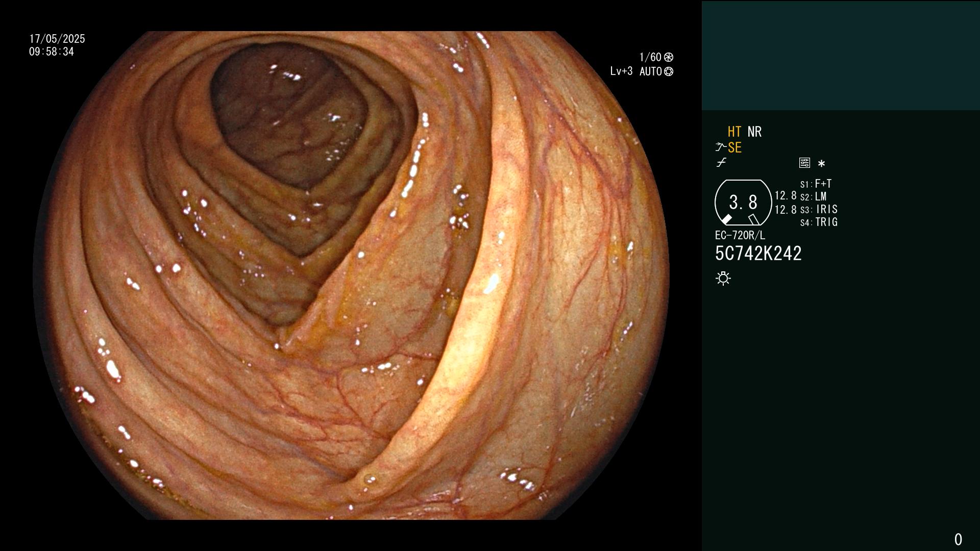Click the image counter 0

click(x=958, y=539)
